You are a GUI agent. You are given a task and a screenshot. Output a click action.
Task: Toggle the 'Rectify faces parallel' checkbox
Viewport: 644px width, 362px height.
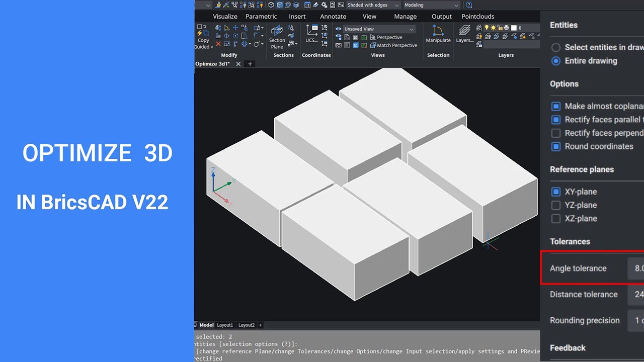pyautogui.click(x=556, y=120)
